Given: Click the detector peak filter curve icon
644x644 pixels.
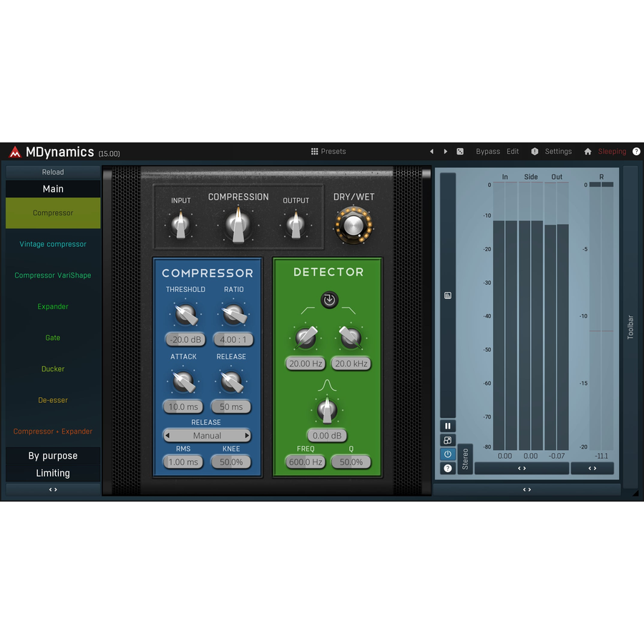Looking at the screenshot, I should (327, 385).
